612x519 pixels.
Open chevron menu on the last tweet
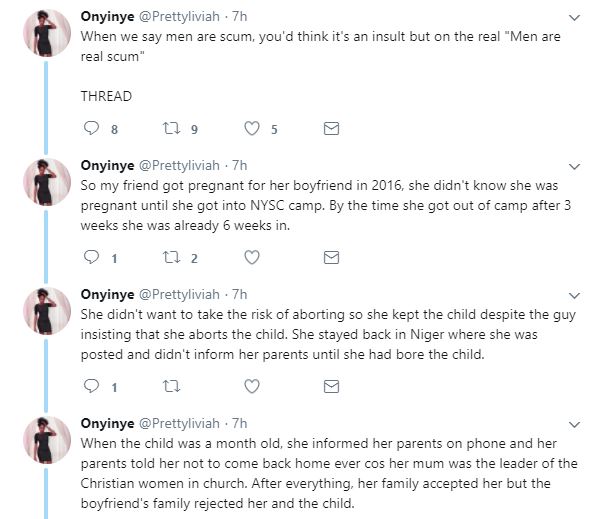pyautogui.click(x=572, y=423)
